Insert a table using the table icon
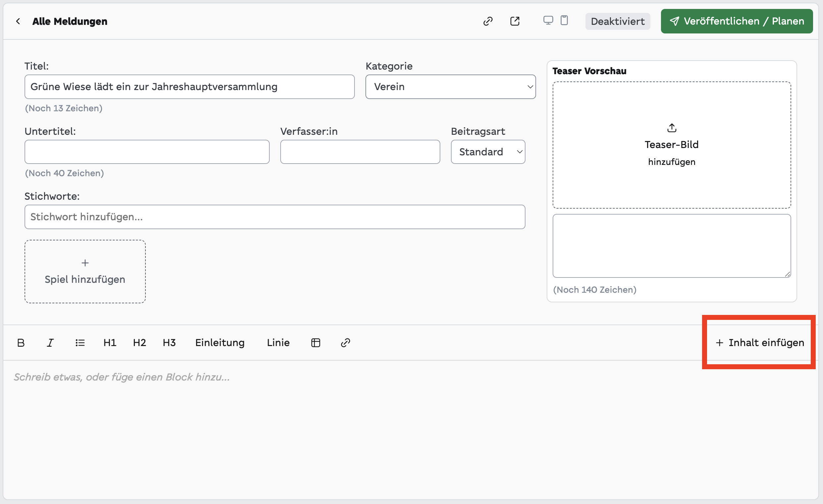Viewport: 823px width, 504px height. 316,343
